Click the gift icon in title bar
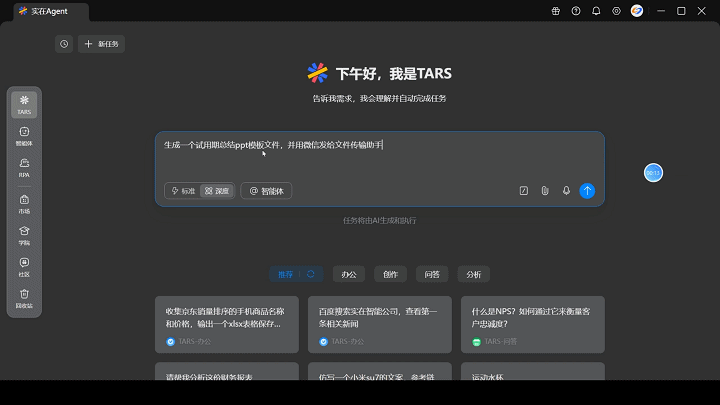The height and width of the screenshot is (405, 720). tap(556, 11)
